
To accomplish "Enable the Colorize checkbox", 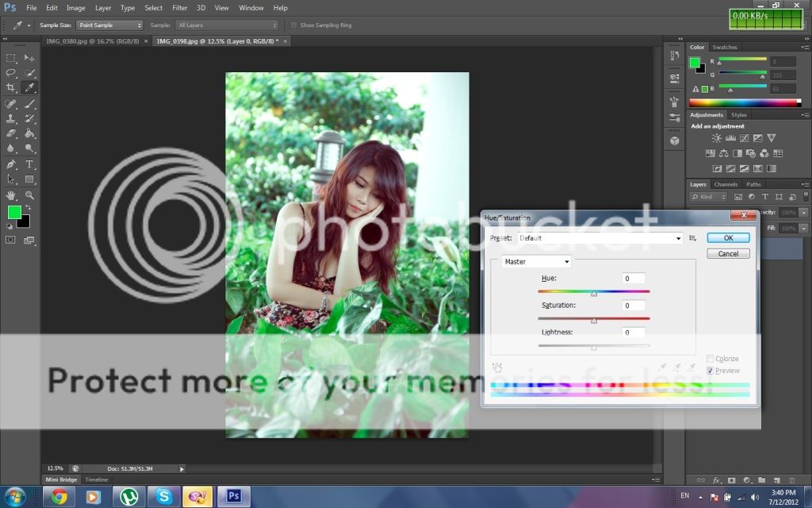I will [x=710, y=359].
